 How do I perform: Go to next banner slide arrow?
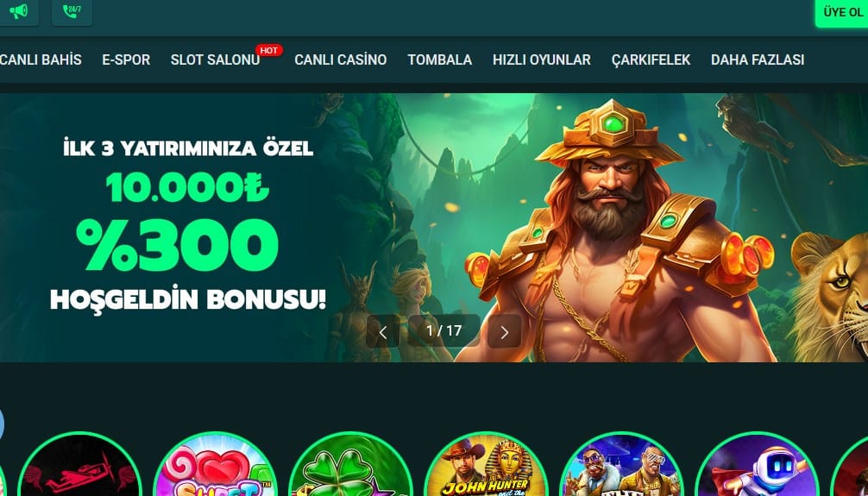[x=504, y=331]
